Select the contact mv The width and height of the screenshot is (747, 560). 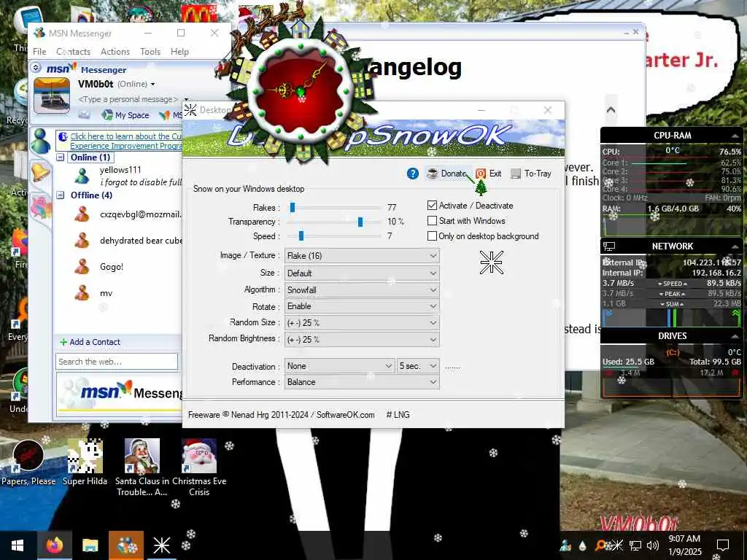tap(106, 293)
